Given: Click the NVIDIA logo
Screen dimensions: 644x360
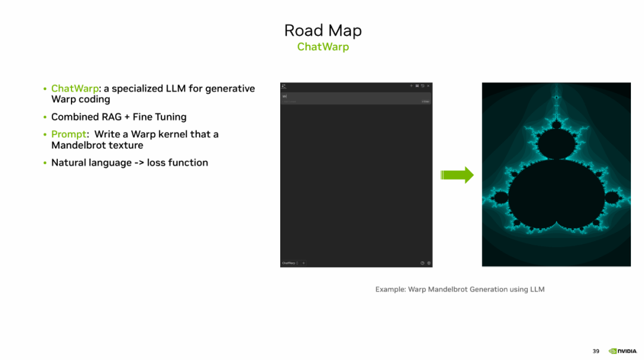Looking at the screenshot, I should click(623, 351).
